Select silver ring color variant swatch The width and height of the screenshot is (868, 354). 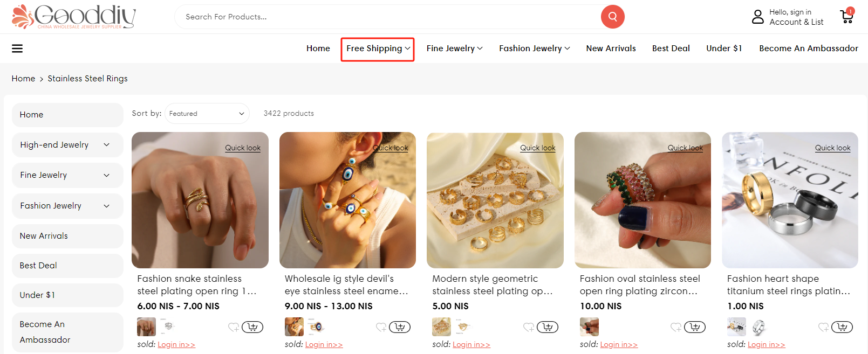point(758,327)
